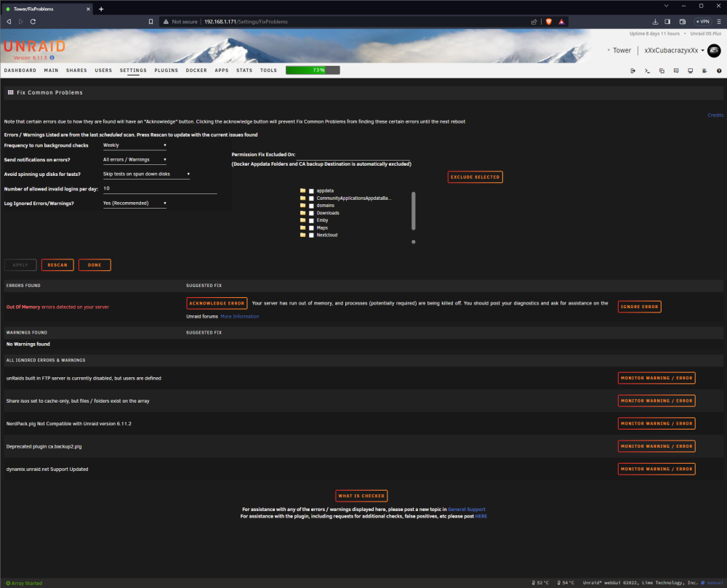
Task: Open Brave Shields lion icon
Action: point(549,22)
